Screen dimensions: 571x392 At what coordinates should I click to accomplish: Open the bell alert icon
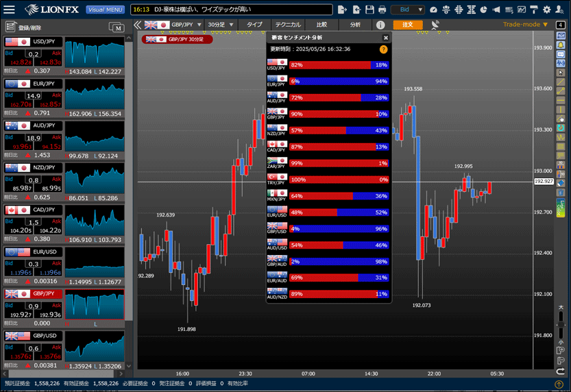[x=561, y=45]
